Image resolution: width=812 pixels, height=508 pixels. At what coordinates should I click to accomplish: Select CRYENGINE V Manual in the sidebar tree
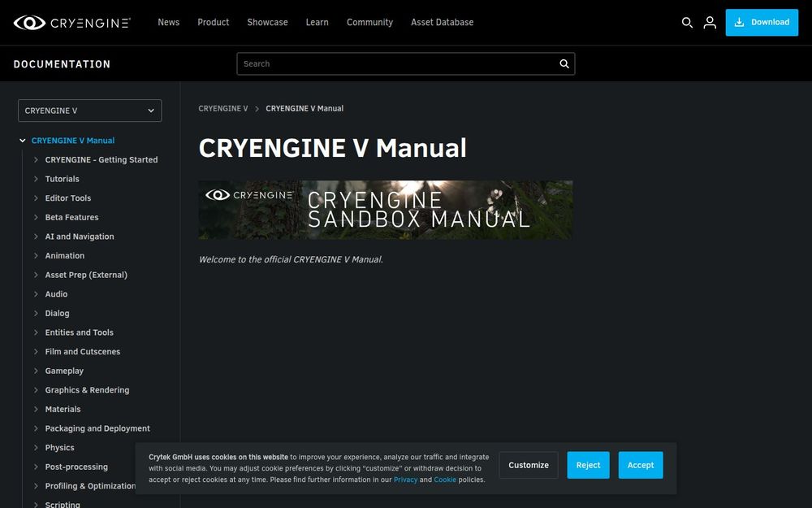73,141
